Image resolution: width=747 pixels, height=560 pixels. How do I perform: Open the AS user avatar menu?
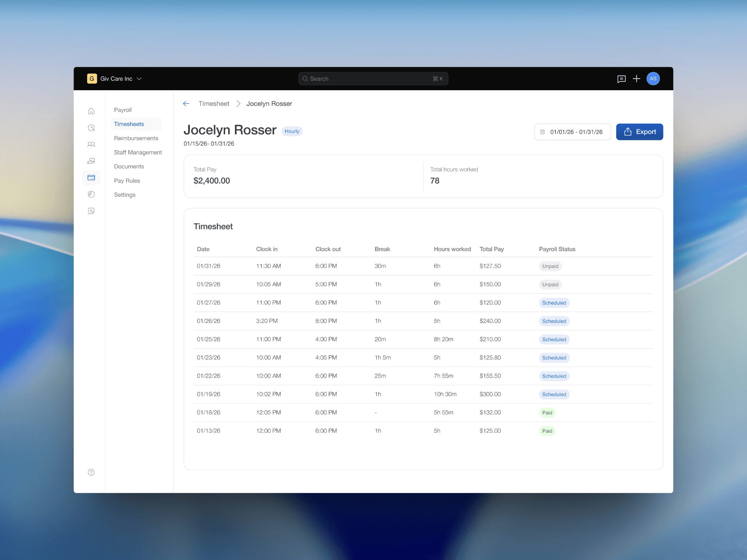point(653,79)
